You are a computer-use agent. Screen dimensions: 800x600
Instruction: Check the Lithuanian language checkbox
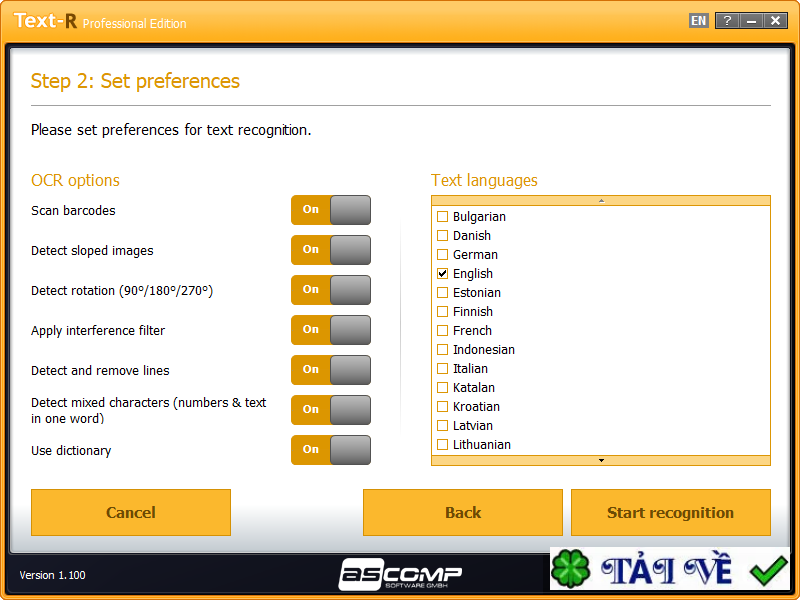coord(442,444)
